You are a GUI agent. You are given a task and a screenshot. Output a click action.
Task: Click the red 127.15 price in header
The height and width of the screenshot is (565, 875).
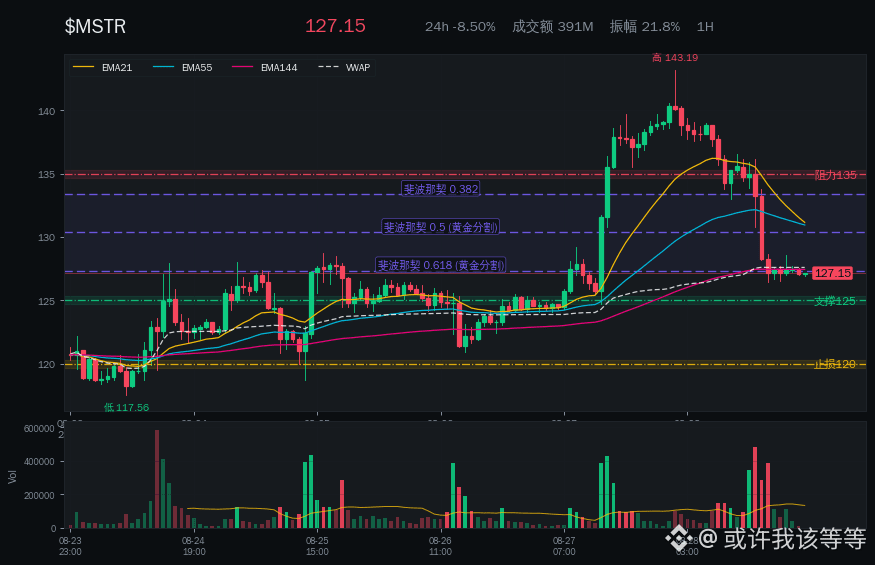tap(335, 26)
